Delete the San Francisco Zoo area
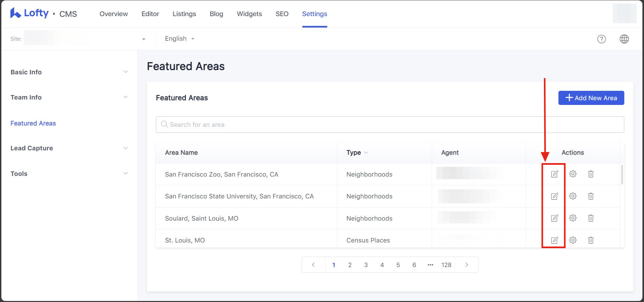644x302 pixels. (x=591, y=174)
